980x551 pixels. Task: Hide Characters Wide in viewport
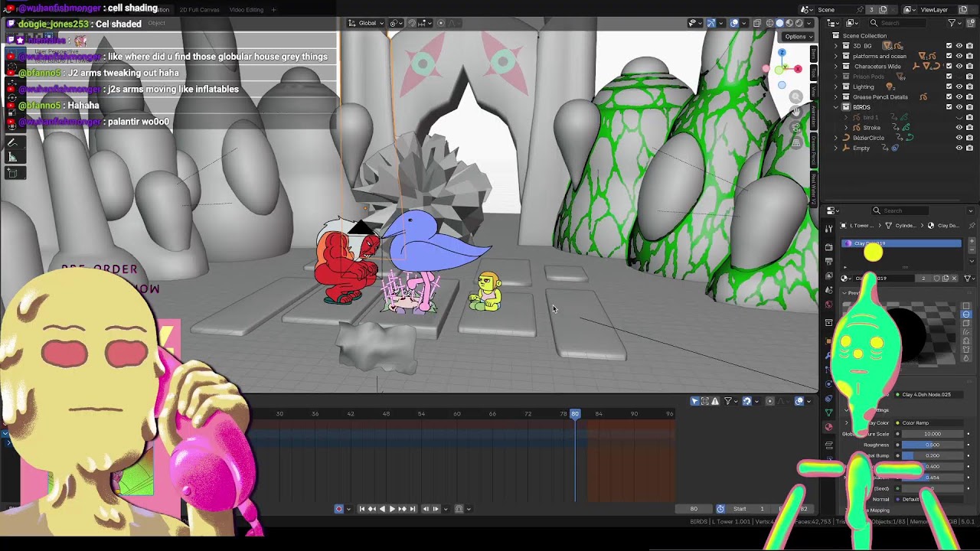(x=959, y=67)
